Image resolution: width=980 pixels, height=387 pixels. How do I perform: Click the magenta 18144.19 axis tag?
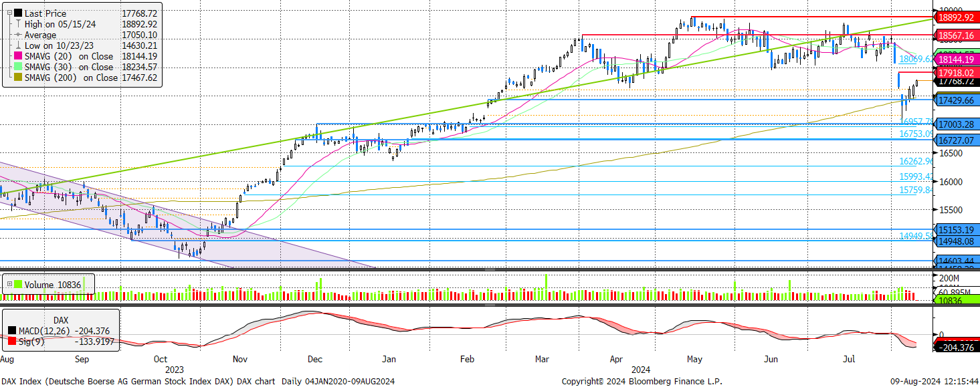955,59
